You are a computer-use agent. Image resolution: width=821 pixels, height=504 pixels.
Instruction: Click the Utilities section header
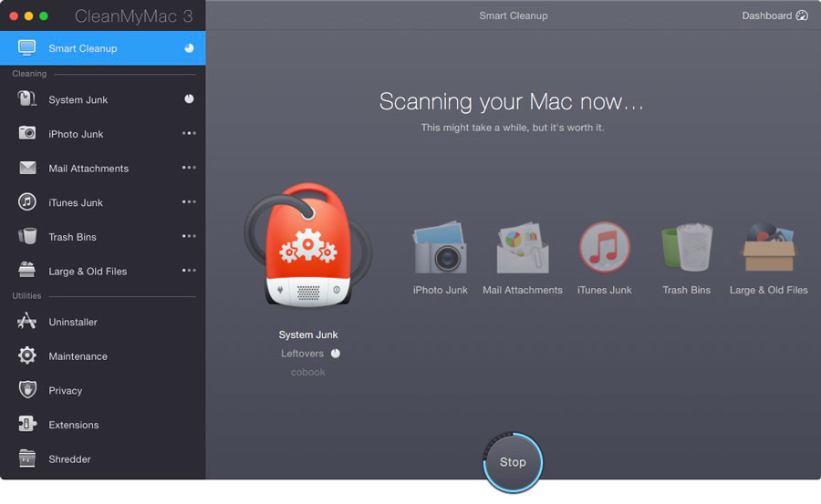pyautogui.click(x=26, y=295)
